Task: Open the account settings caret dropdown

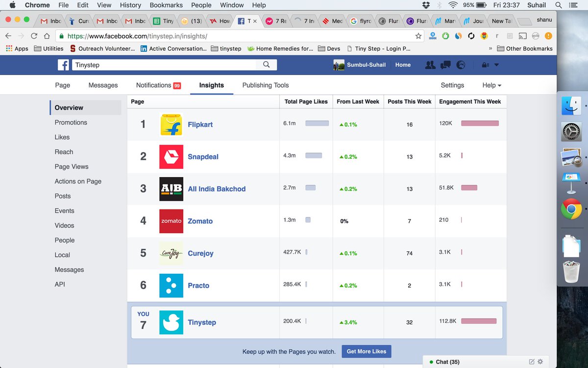Action: click(496, 64)
